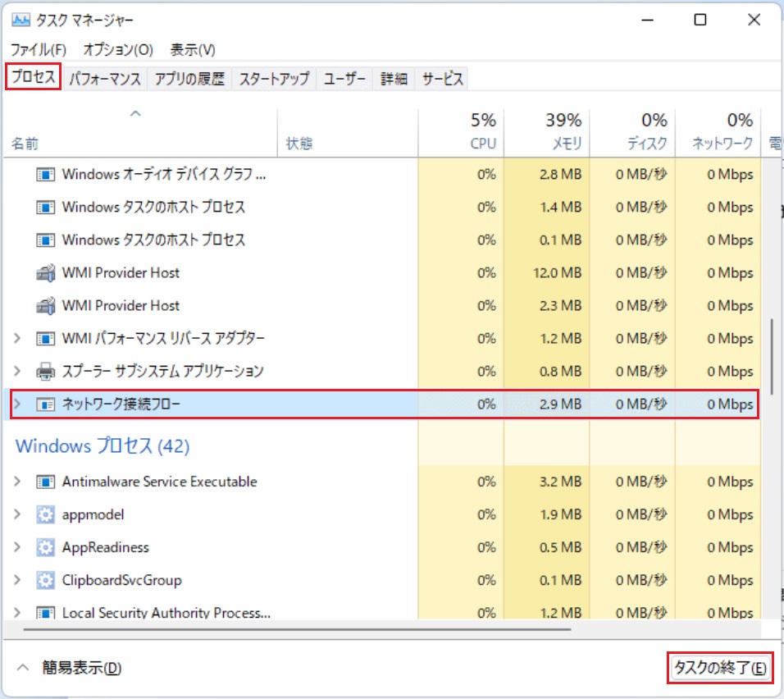Select the Antimalware Service Executable name

coord(159,482)
